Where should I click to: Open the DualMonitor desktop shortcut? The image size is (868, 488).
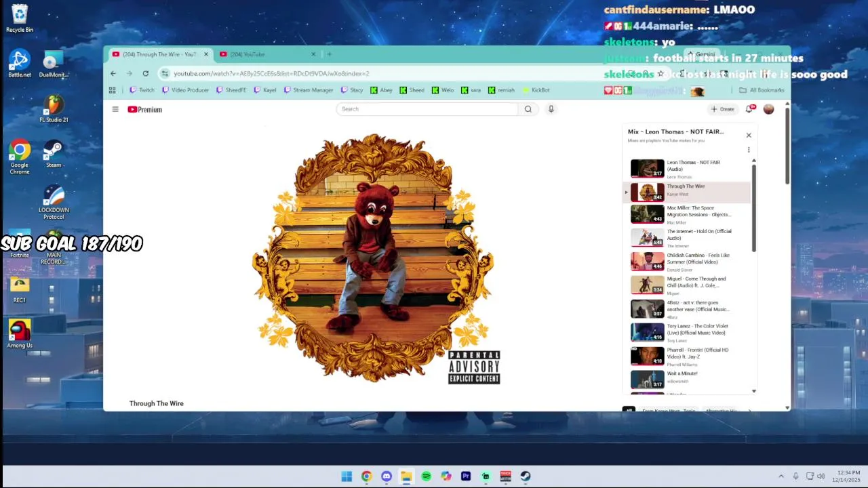tap(54, 64)
